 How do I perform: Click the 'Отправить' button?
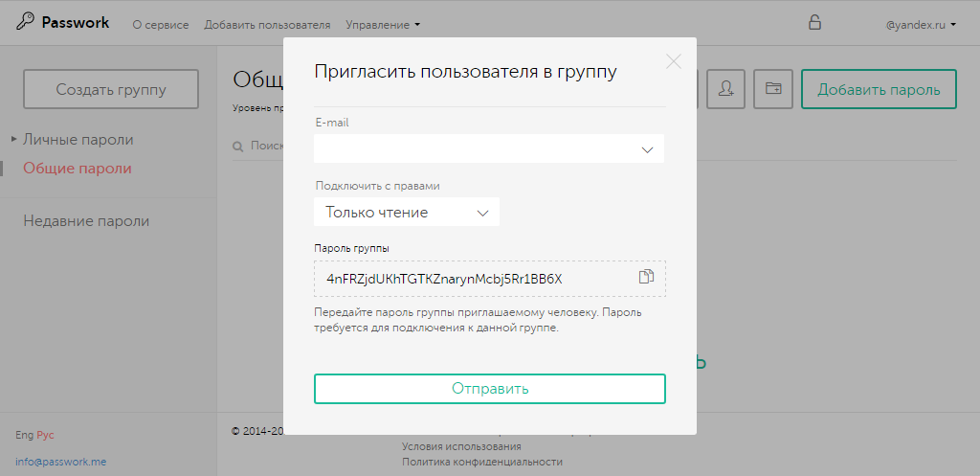[x=489, y=389]
